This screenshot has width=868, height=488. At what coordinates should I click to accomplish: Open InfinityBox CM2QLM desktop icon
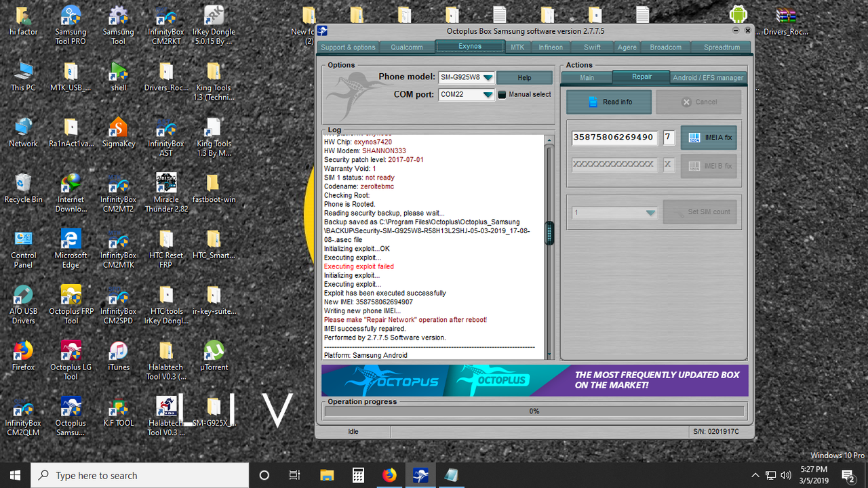click(23, 416)
